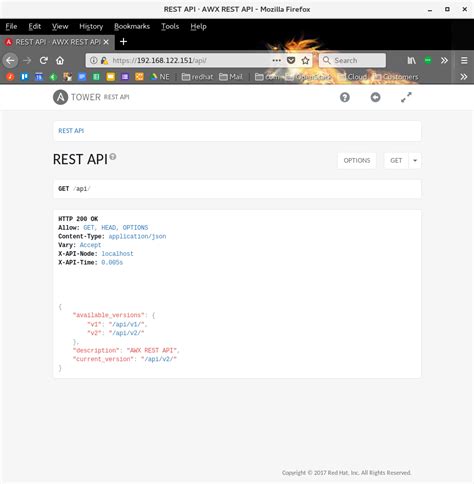Click the "localhost" X-API-Node value
The height and width of the screenshot is (484, 474).
coord(117,254)
